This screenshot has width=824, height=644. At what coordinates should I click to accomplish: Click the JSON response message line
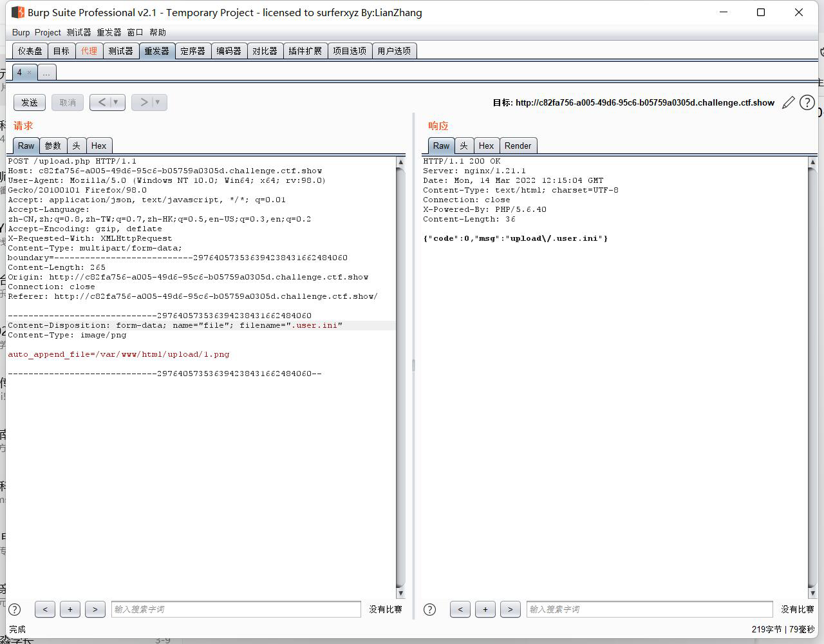[x=516, y=238]
